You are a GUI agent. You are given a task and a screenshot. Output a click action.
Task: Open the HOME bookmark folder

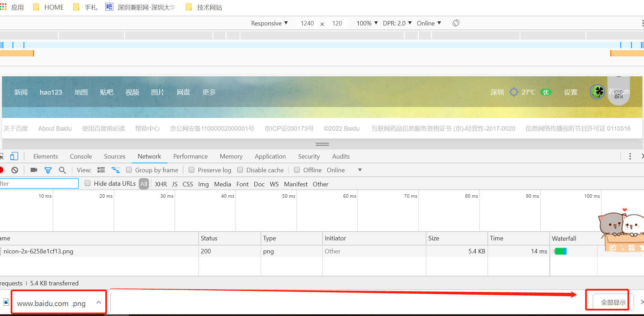pyautogui.click(x=48, y=7)
